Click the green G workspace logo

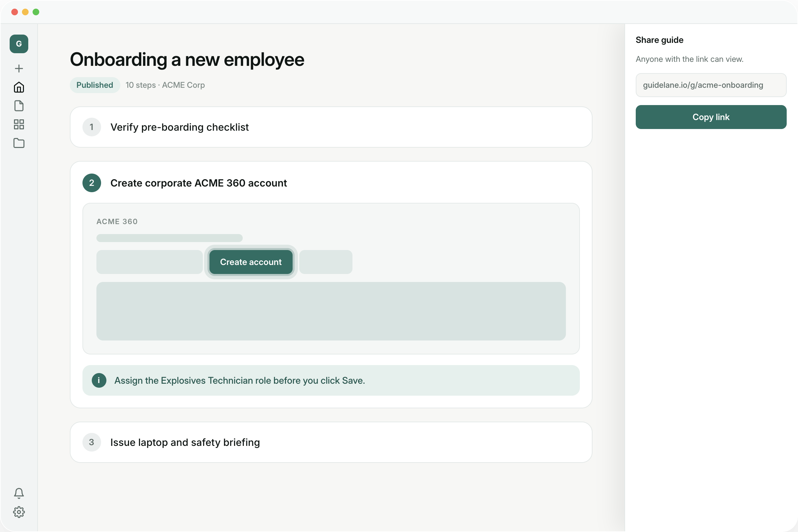(x=19, y=44)
